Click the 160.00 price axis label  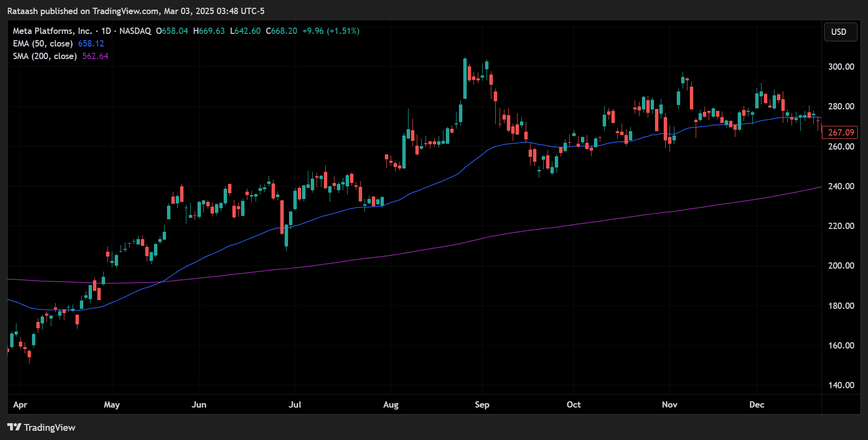pyautogui.click(x=841, y=346)
